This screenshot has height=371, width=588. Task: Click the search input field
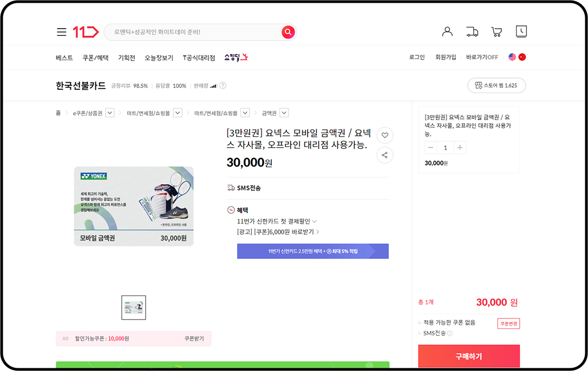[193, 32]
